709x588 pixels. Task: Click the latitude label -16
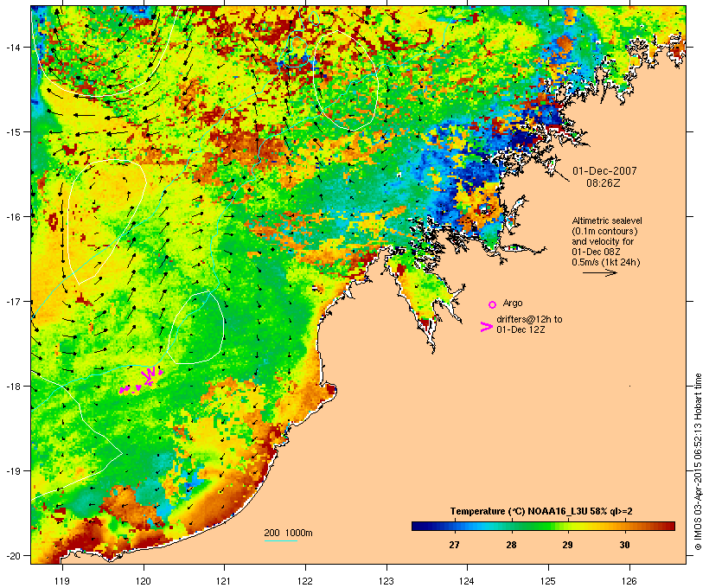point(12,217)
